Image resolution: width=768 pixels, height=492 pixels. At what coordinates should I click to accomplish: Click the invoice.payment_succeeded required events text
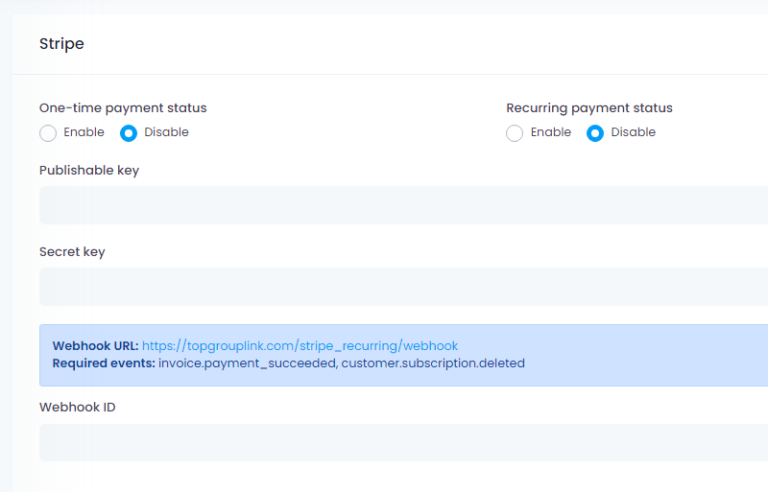[247, 364]
